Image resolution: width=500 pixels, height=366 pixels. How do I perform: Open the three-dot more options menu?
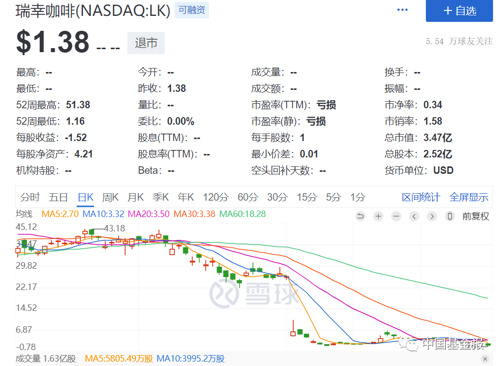pyautogui.click(x=402, y=10)
